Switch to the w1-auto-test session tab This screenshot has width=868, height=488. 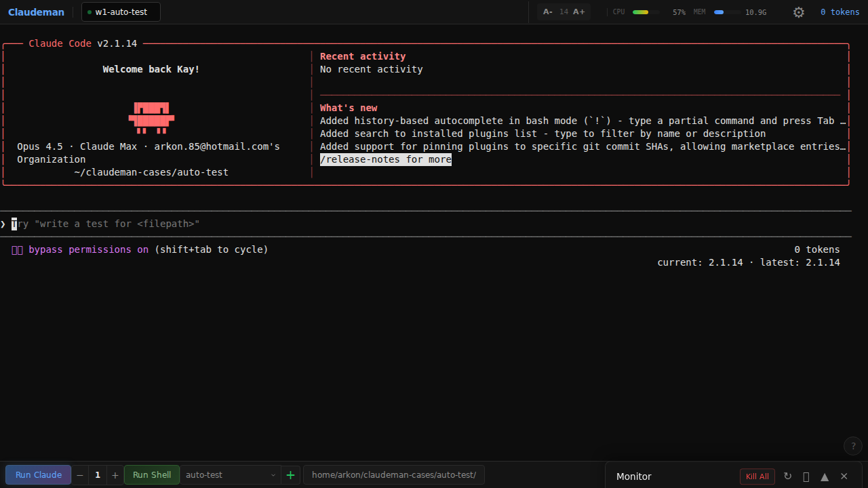pyautogui.click(x=121, y=12)
